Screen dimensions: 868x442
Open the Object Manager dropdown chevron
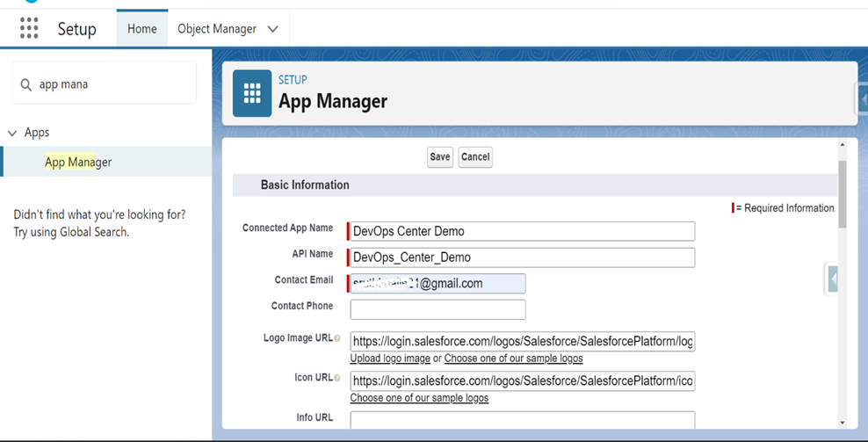(x=273, y=29)
